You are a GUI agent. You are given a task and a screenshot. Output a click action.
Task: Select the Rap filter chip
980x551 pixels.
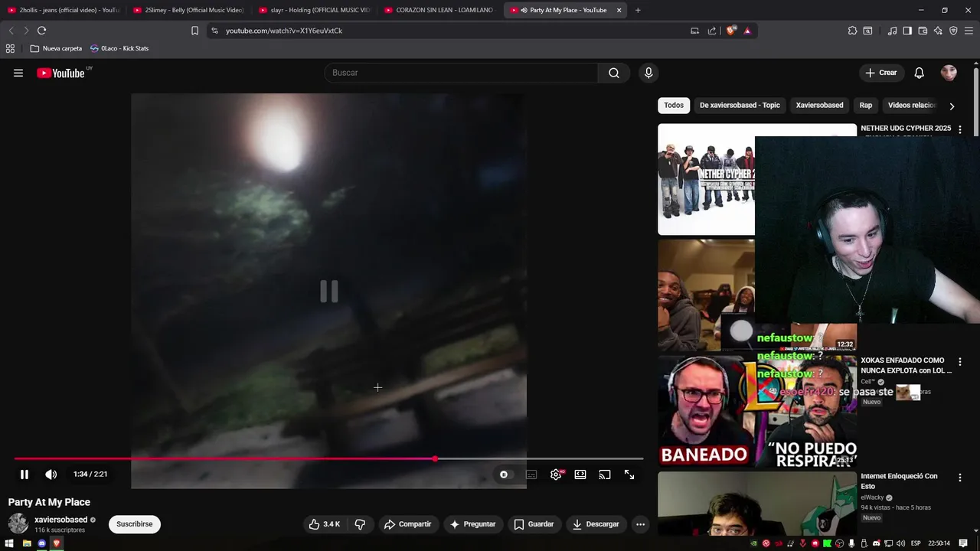tap(866, 106)
